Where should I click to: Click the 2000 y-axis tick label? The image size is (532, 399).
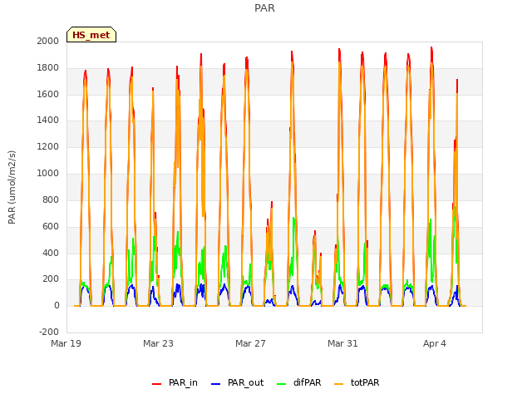48,41
